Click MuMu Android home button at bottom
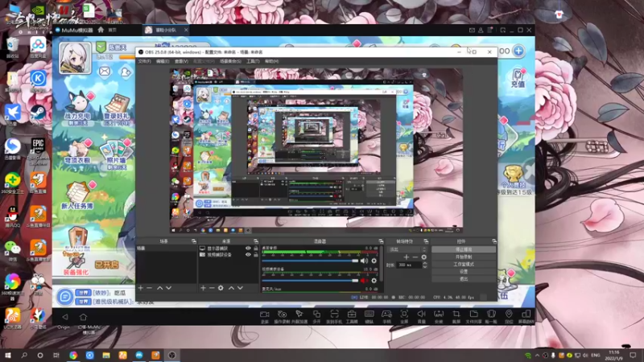Viewport: 644px width, 362px height. pyautogui.click(x=84, y=317)
